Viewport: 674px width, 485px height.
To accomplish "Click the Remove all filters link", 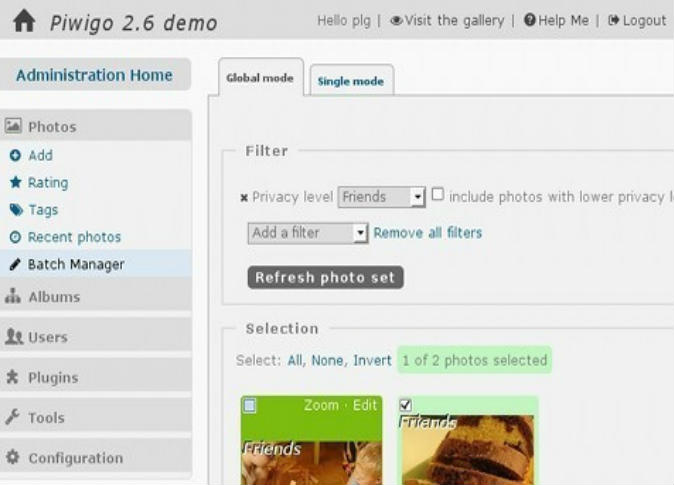I will [427, 233].
